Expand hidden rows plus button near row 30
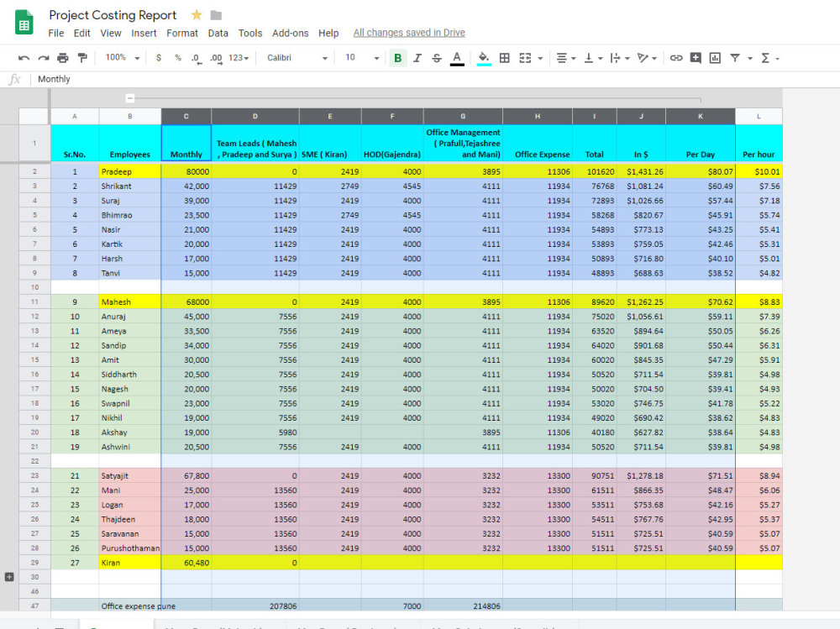The height and width of the screenshot is (629, 840). [9, 577]
